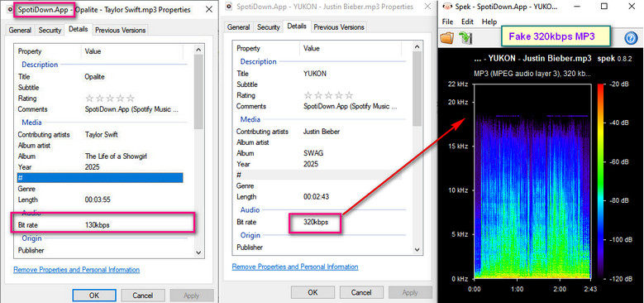Click album value SWAG
Viewport: 644px width, 303px height.
coord(313,153)
